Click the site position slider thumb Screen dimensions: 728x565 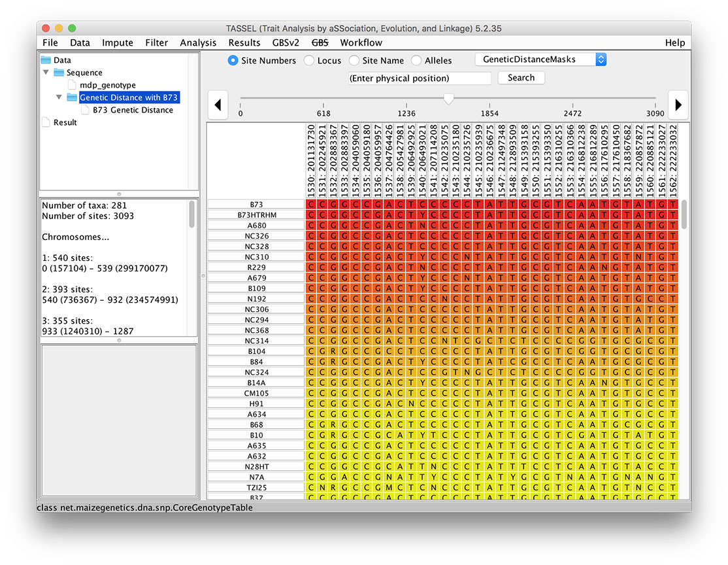[x=448, y=99]
